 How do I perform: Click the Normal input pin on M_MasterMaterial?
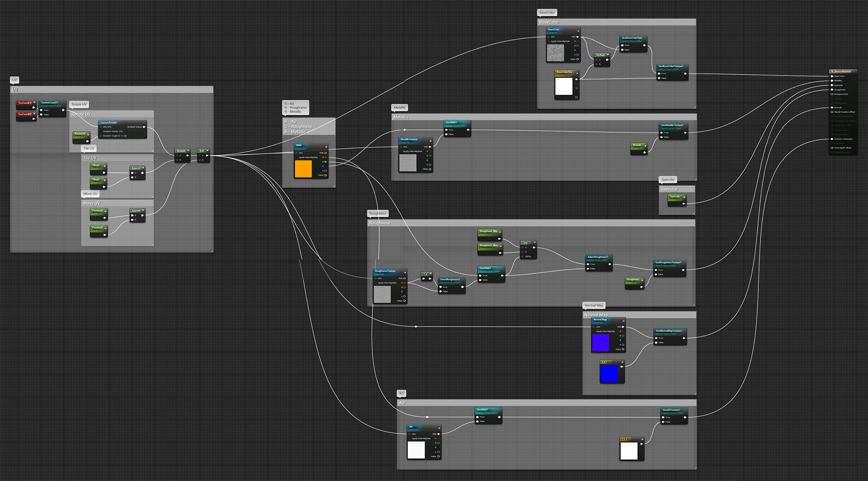(832, 107)
